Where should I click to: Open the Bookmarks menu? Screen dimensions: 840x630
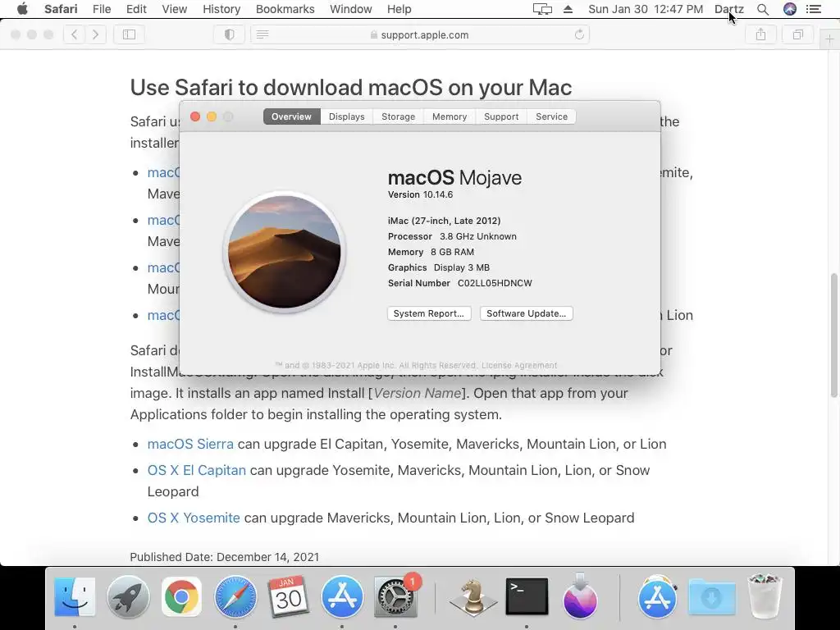click(x=285, y=9)
